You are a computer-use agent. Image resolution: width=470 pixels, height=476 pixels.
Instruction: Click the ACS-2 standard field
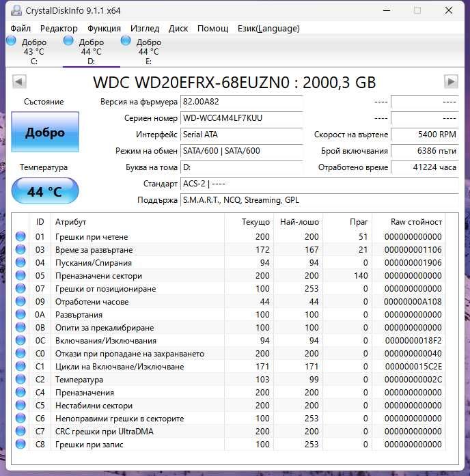[320, 184]
